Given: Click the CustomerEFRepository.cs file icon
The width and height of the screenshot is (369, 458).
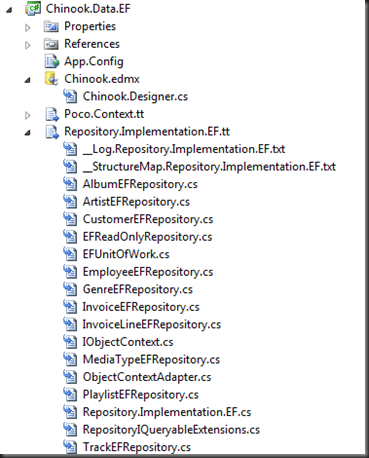Looking at the screenshot, I should coord(70,219).
